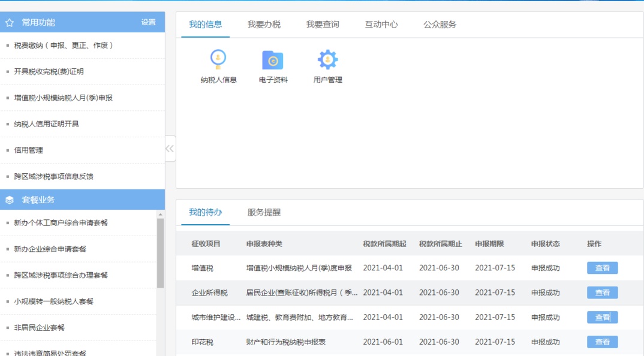This screenshot has height=356, width=644.
Task: Switch to the 我要查询 tab
Action: tap(323, 25)
